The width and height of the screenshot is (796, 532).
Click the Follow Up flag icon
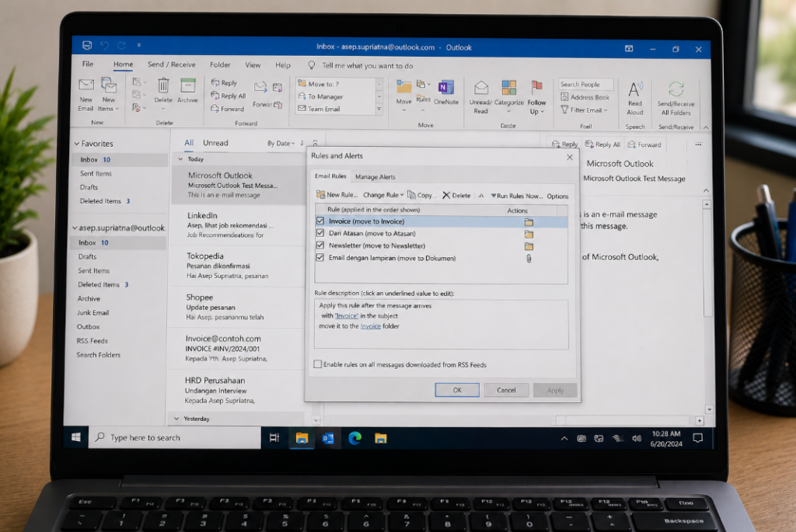point(536,87)
